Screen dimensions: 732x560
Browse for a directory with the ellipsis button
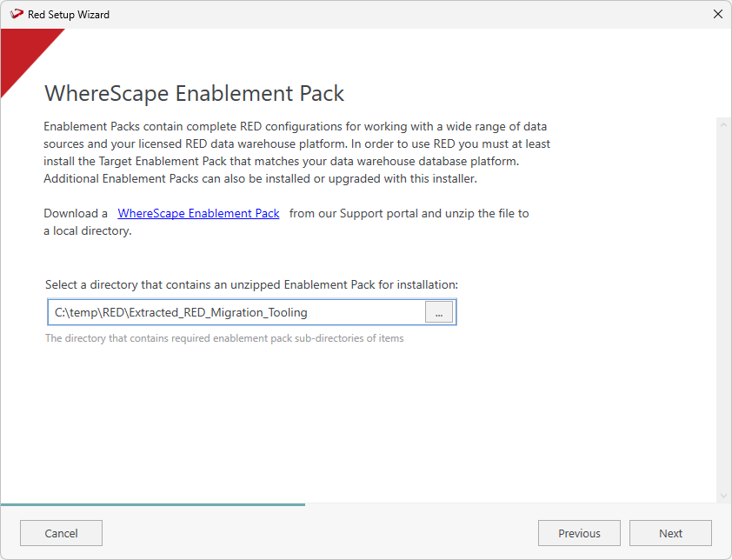tap(439, 312)
